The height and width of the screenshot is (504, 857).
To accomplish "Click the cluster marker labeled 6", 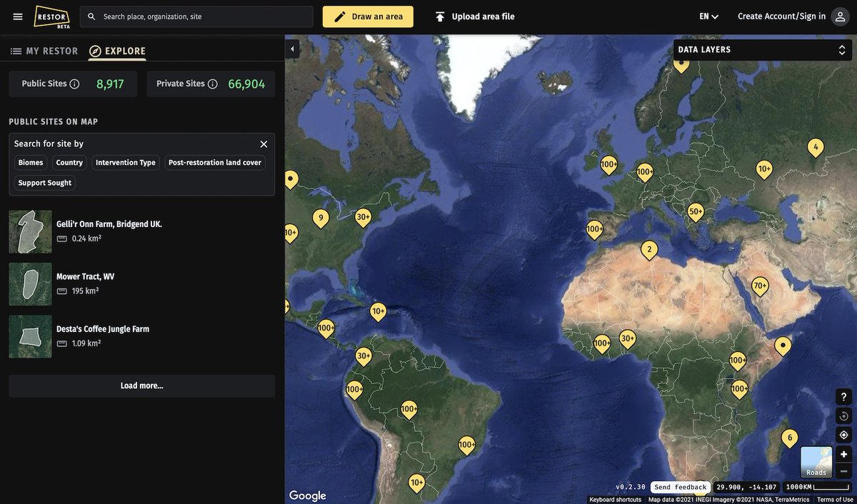I will (789, 438).
